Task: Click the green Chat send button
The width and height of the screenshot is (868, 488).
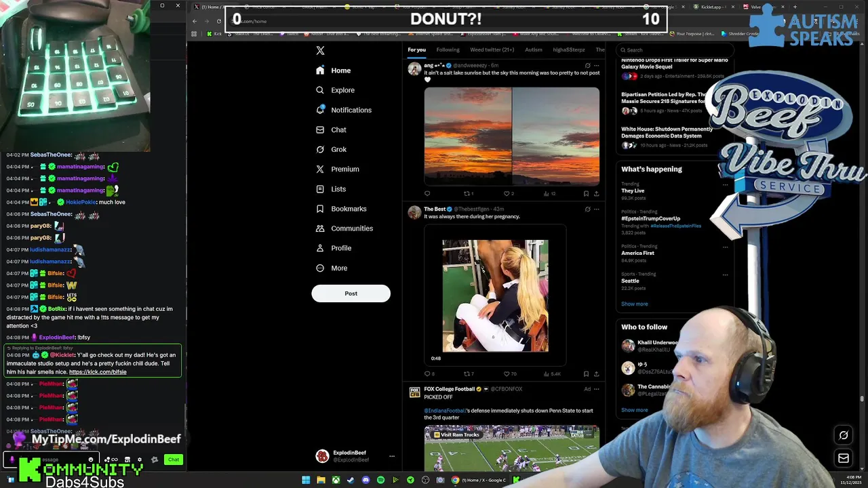Action: (x=174, y=460)
